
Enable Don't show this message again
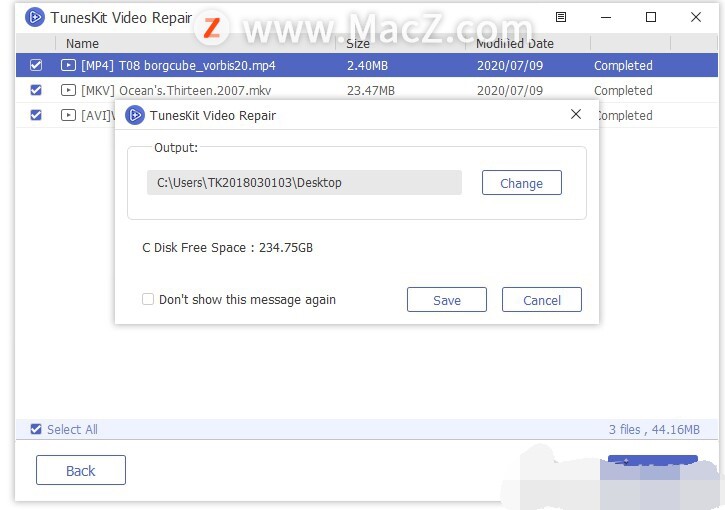pyautogui.click(x=148, y=300)
